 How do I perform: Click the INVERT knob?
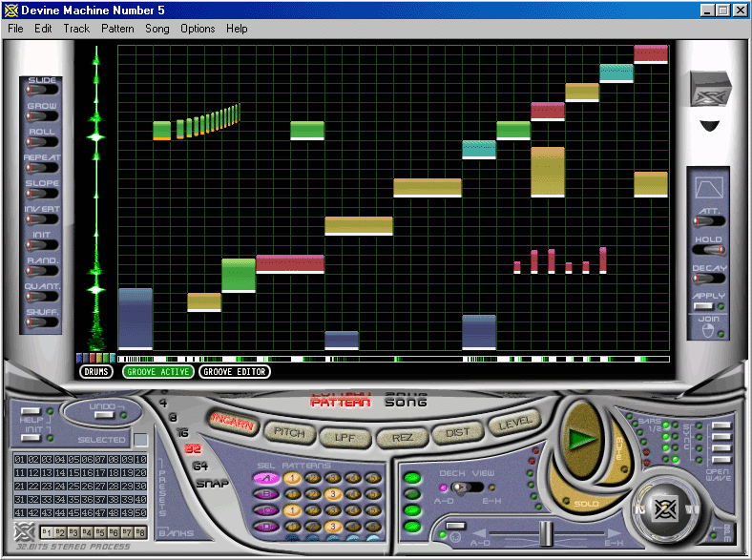tap(42, 219)
